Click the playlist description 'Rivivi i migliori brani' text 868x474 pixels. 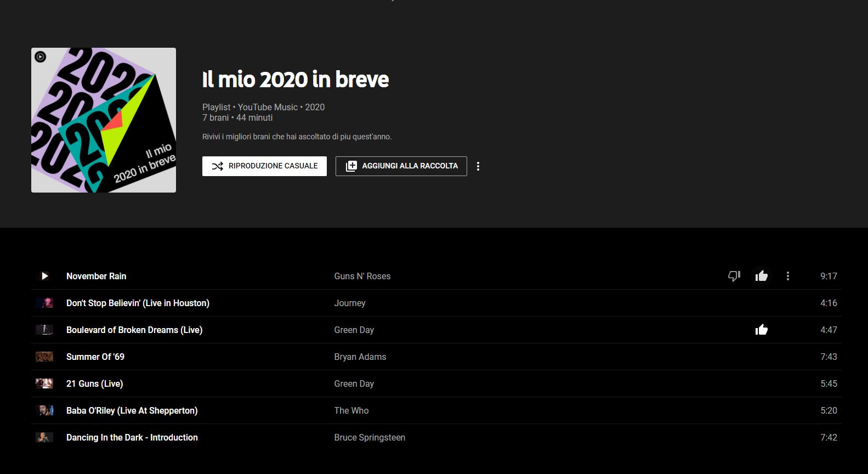click(x=297, y=137)
